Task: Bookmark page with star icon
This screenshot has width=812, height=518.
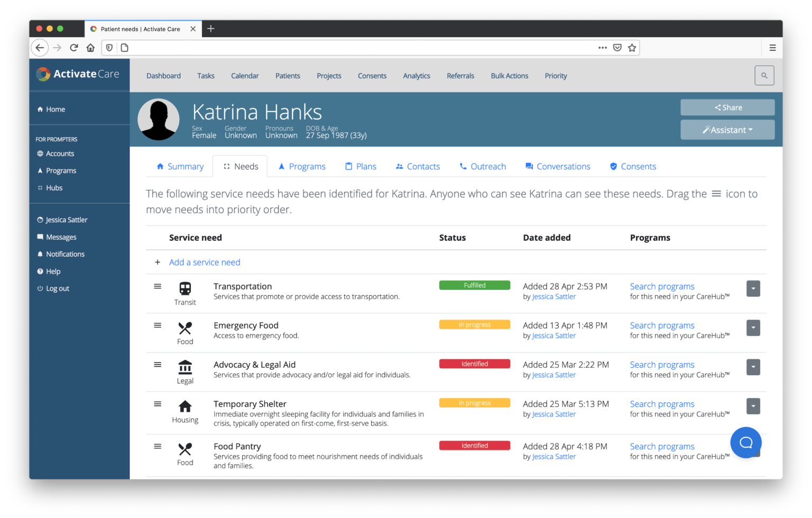Action: 632,48
